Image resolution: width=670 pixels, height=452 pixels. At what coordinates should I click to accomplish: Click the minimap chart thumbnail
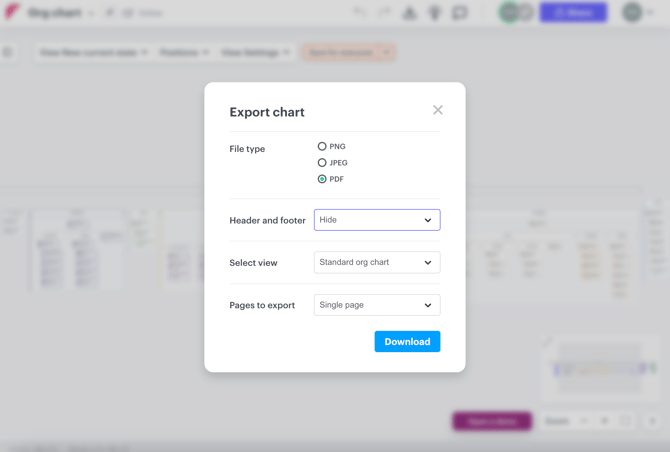[x=600, y=368]
